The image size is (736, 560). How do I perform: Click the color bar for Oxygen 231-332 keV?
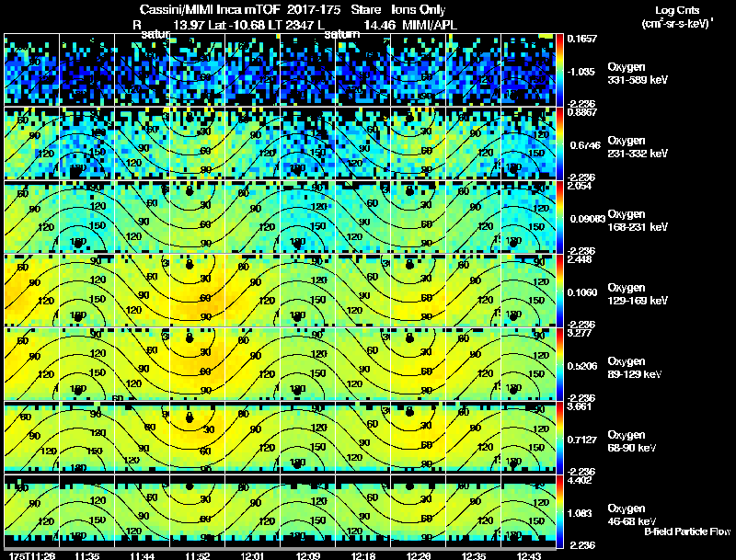559,143
